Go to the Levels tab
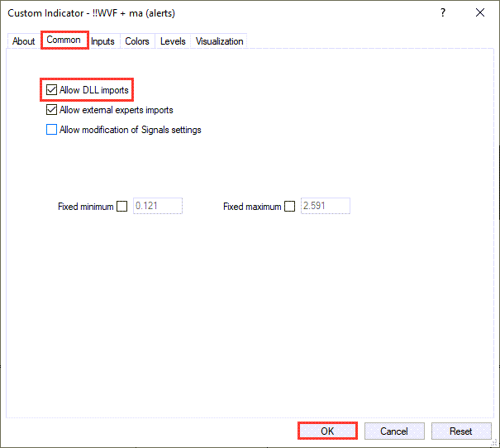Screen dimensions: 500x448 pyautogui.click(x=173, y=41)
